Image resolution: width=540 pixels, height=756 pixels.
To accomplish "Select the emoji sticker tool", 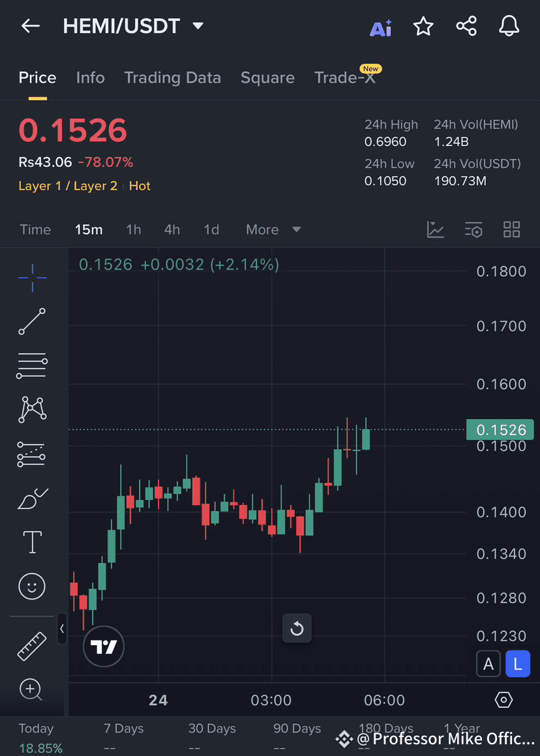I will pyautogui.click(x=31, y=586).
